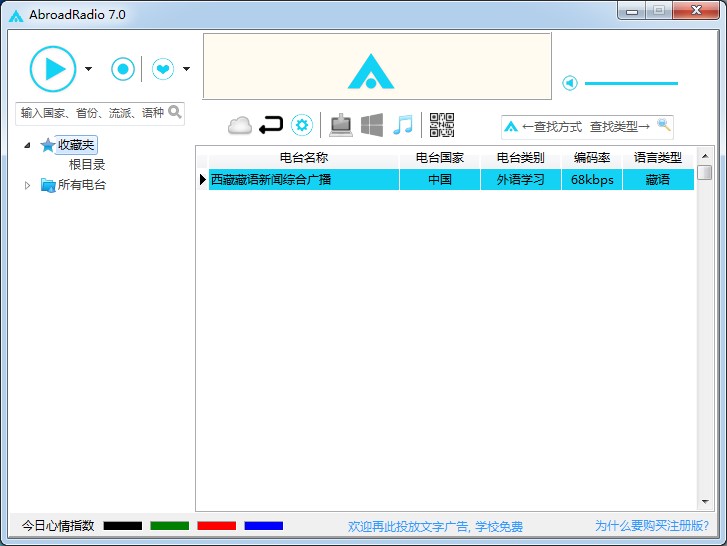Select the 所有电台 tree item
Viewport: 727px width, 546px height.
[x=82, y=185]
